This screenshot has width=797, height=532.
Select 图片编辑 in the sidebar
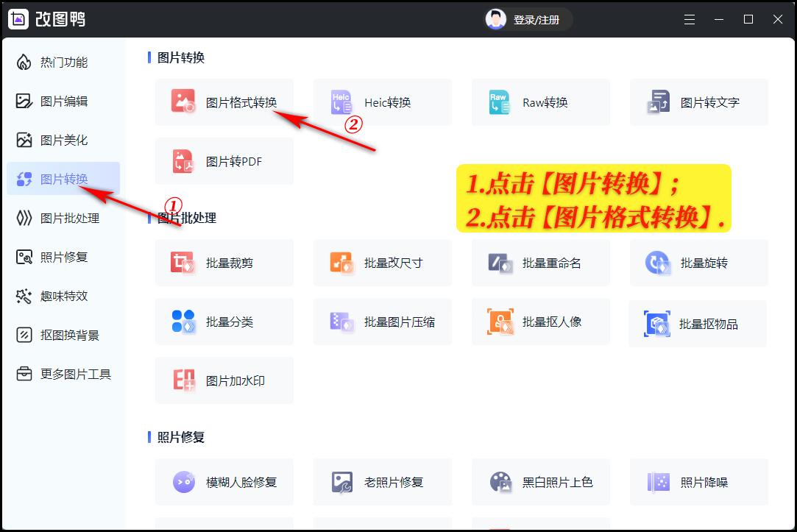coord(63,101)
